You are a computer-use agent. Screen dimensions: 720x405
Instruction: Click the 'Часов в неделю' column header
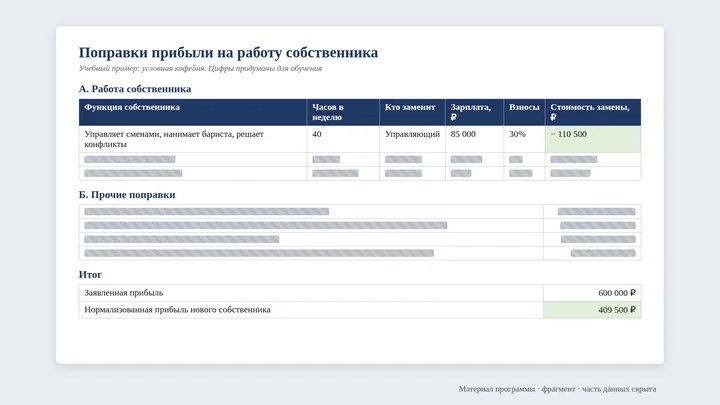click(x=343, y=112)
